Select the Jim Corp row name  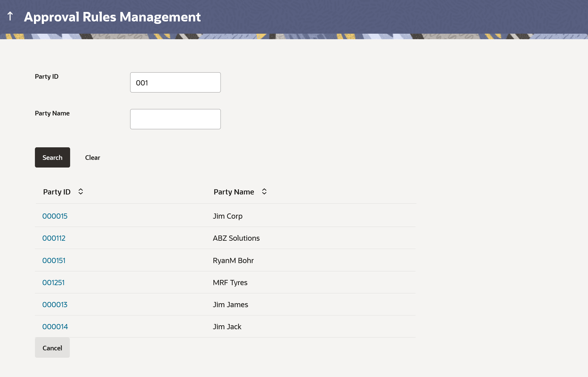(x=228, y=216)
